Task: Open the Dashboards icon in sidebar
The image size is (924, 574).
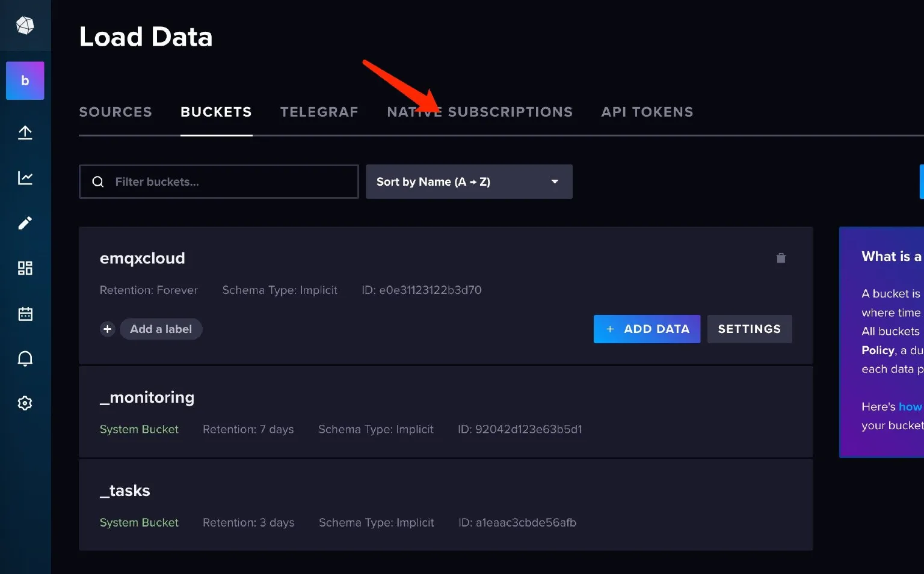Action: [x=25, y=268]
